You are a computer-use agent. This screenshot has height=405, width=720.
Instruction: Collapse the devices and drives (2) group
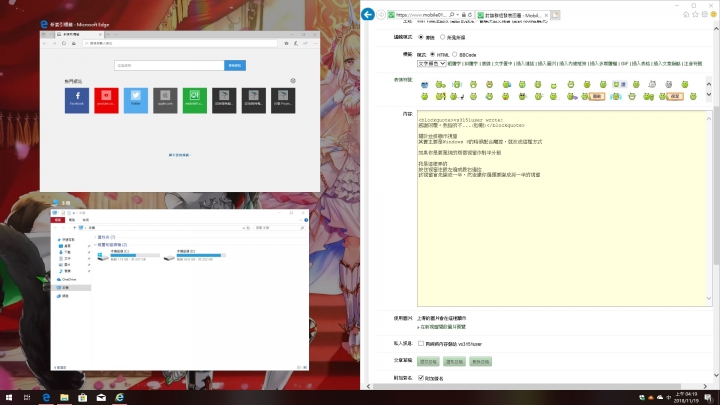point(96,245)
